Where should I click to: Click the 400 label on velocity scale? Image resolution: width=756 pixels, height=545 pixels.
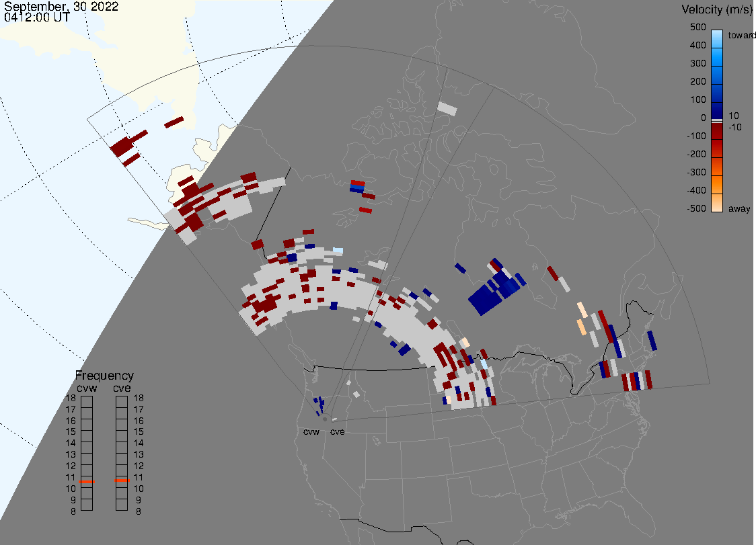pos(697,45)
